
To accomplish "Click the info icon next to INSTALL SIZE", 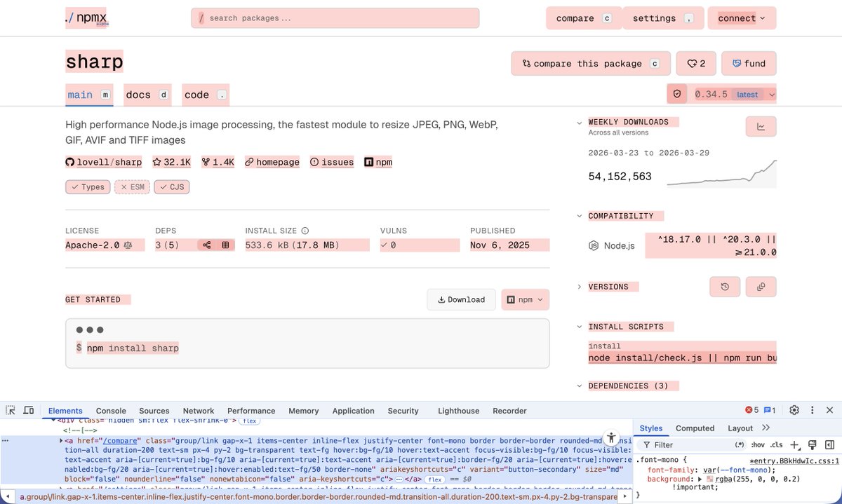I will [305, 231].
